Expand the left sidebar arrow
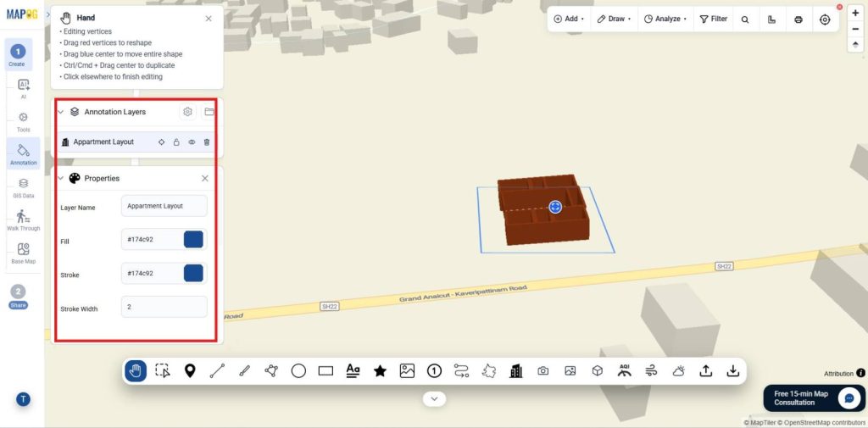Screen dimensions: 868x428 coord(47,14)
